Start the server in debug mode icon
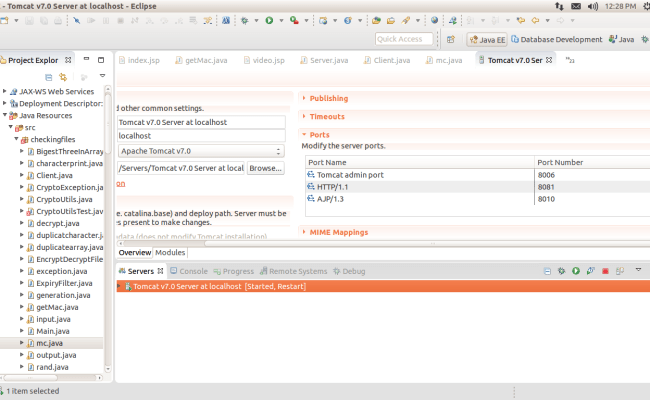The height and width of the screenshot is (400, 650). click(x=561, y=271)
